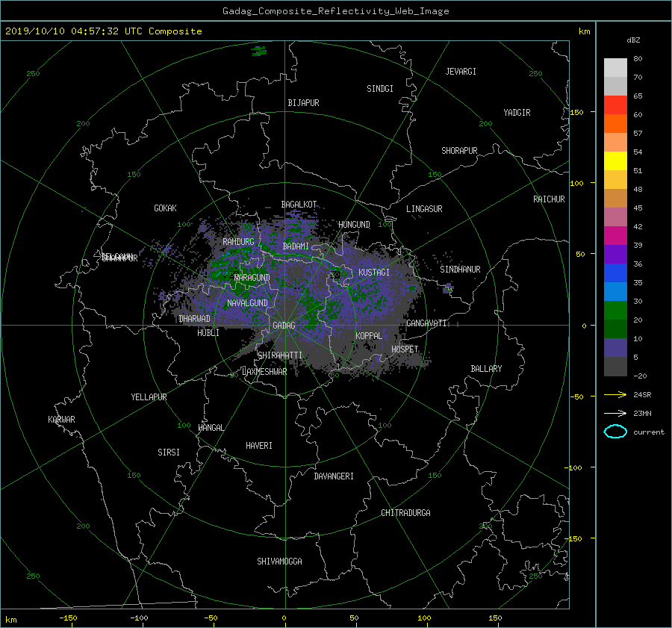
Task: Pick the green 20-30 dBZ legend swatch
Action: (x=615, y=310)
